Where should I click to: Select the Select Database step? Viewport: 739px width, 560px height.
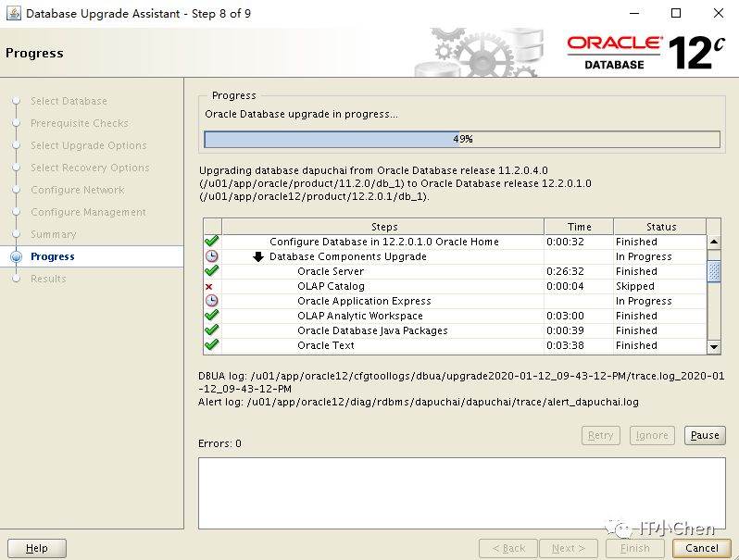[x=69, y=101]
